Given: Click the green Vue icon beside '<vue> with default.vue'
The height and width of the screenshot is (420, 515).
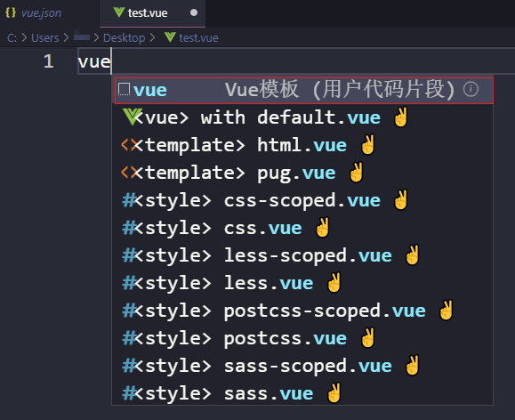Looking at the screenshot, I should point(132,117).
